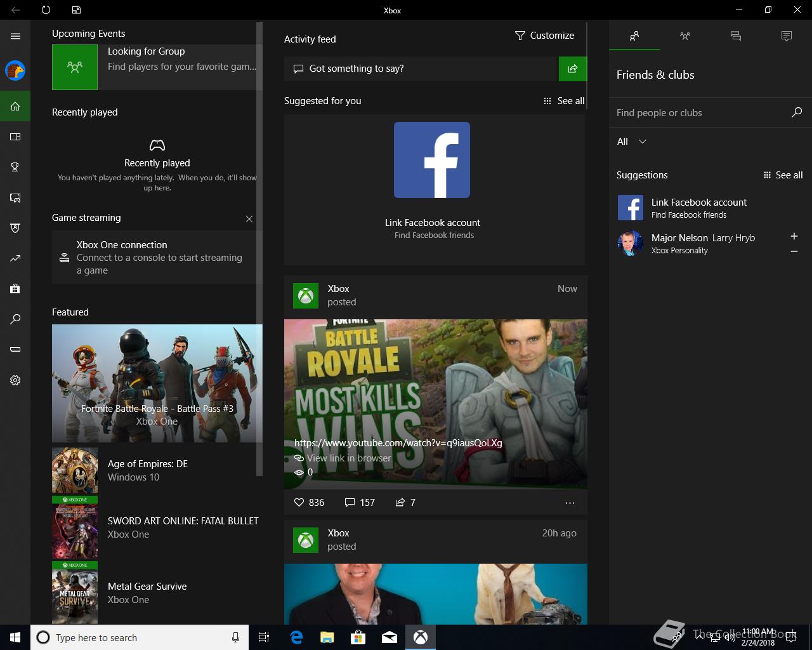Close the Game streaming section
The width and height of the screenshot is (812, 650).
(249, 219)
